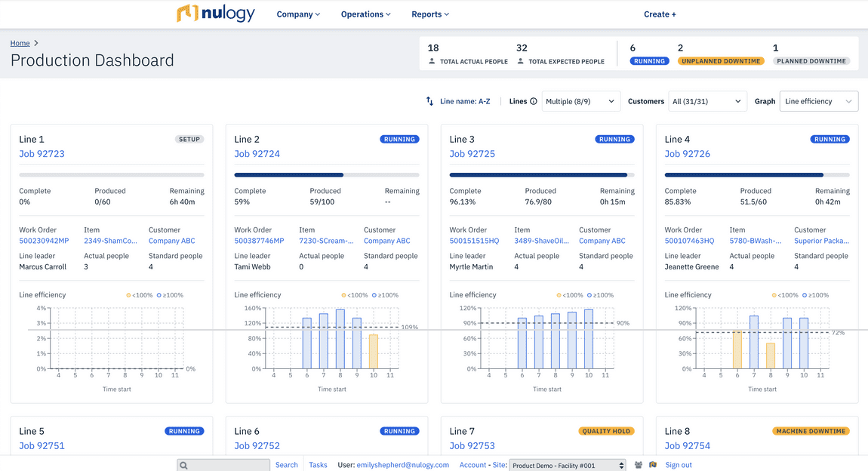Image resolution: width=868 pixels, height=471 pixels.
Task: Open the Operations menu
Action: click(x=365, y=14)
